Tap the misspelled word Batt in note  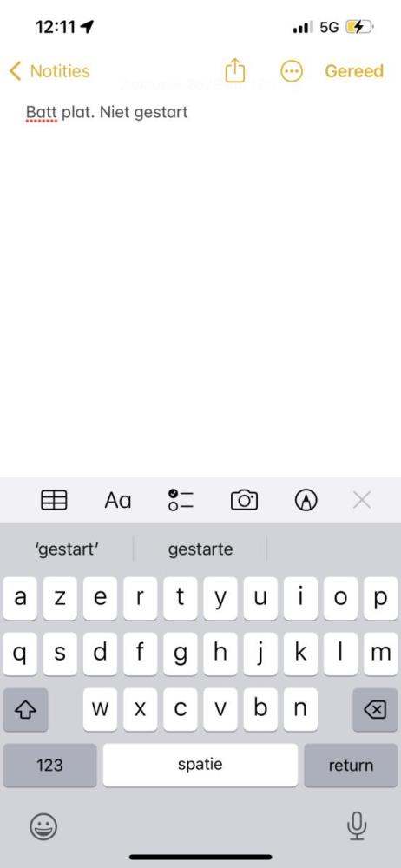tap(42, 112)
